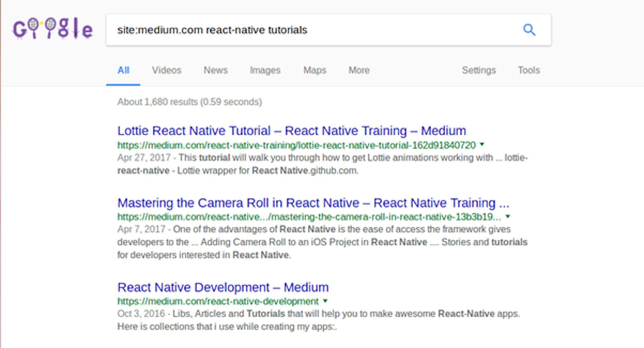Image resolution: width=644 pixels, height=348 pixels.
Task: Switch to the Maps tab
Action: point(315,70)
